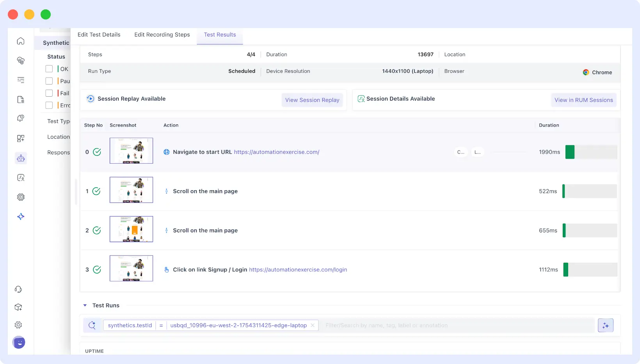Open the Edit Test Details tab
This screenshot has height=364, width=640.
[99, 35]
